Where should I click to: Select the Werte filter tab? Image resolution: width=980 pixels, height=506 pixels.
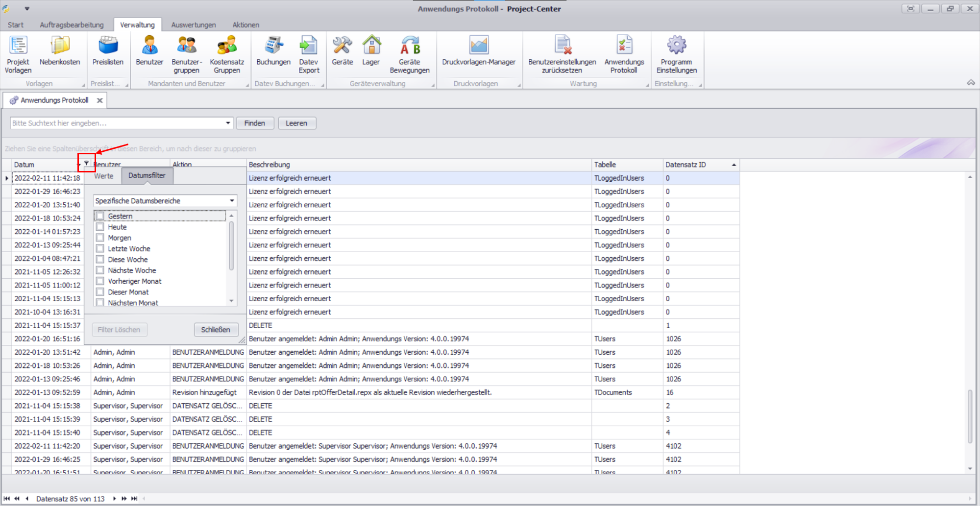(104, 176)
